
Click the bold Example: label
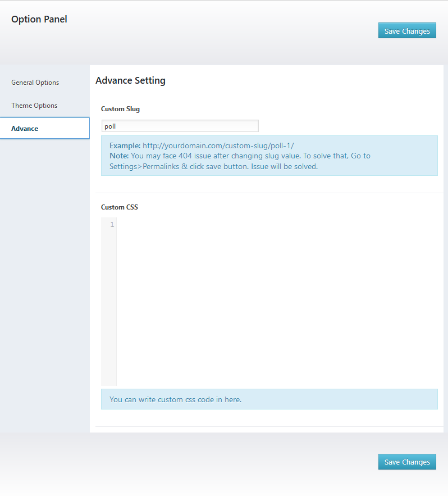tap(125, 145)
